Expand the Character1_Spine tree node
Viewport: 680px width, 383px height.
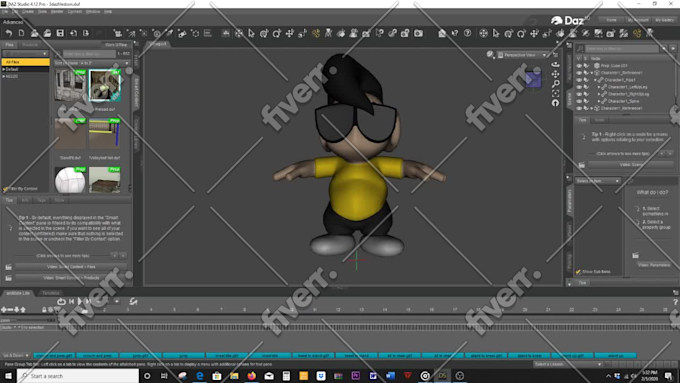pos(599,101)
